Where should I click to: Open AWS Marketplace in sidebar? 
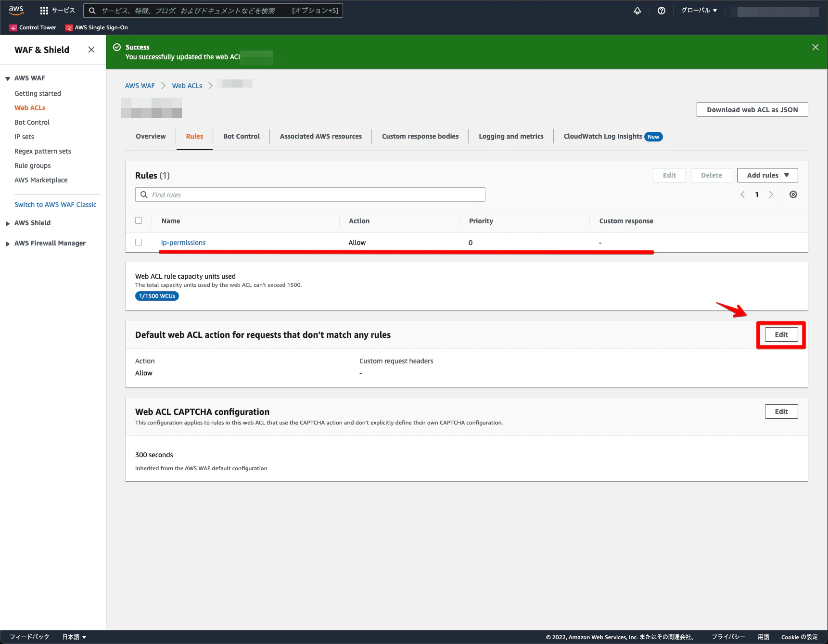[41, 180]
